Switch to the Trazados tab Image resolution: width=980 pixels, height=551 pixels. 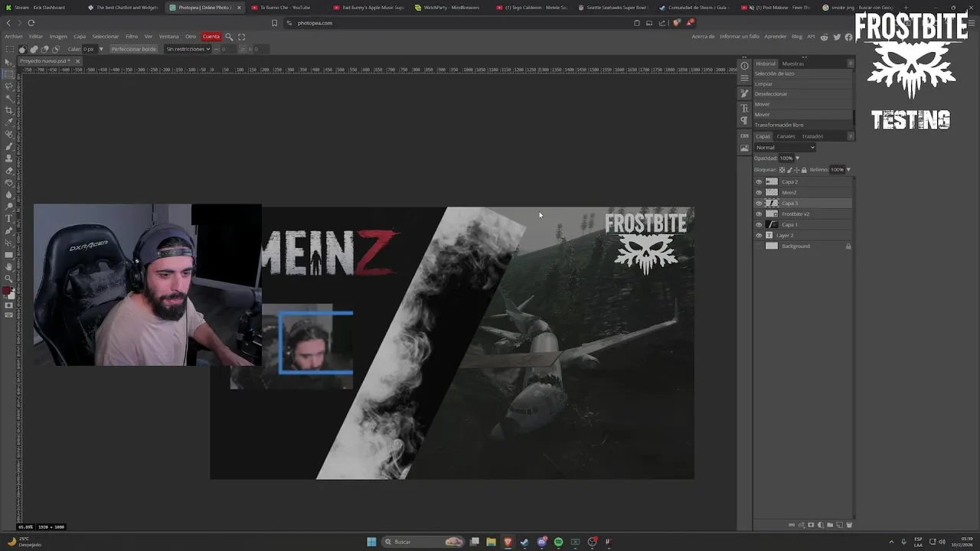coord(812,136)
